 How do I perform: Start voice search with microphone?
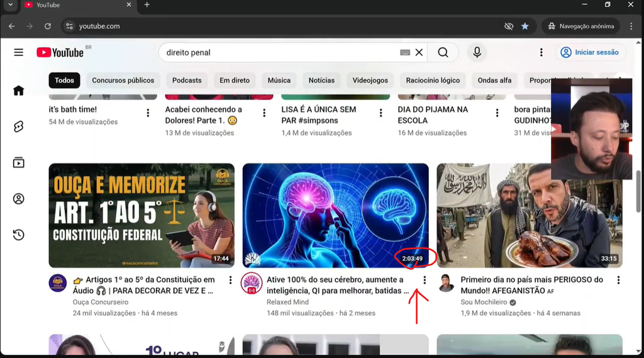[x=477, y=53]
